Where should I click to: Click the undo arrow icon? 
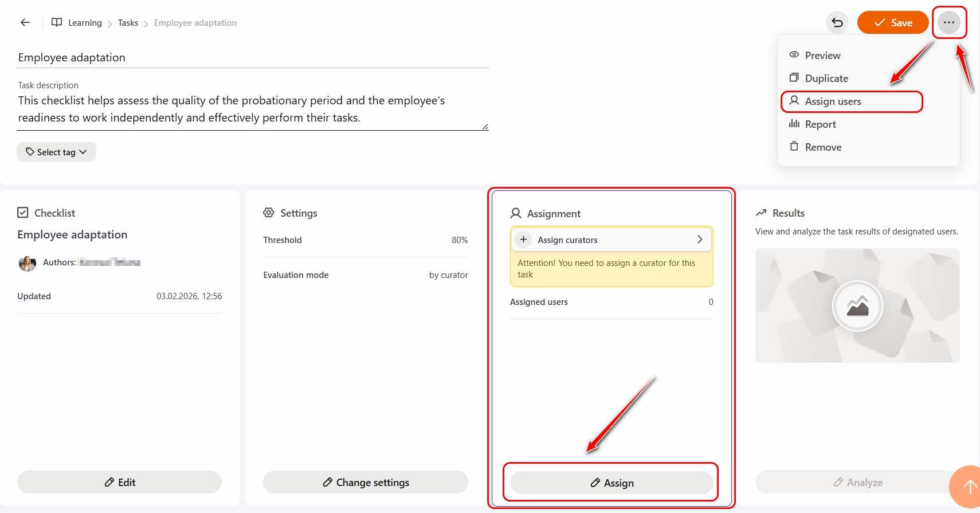tap(837, 22)
